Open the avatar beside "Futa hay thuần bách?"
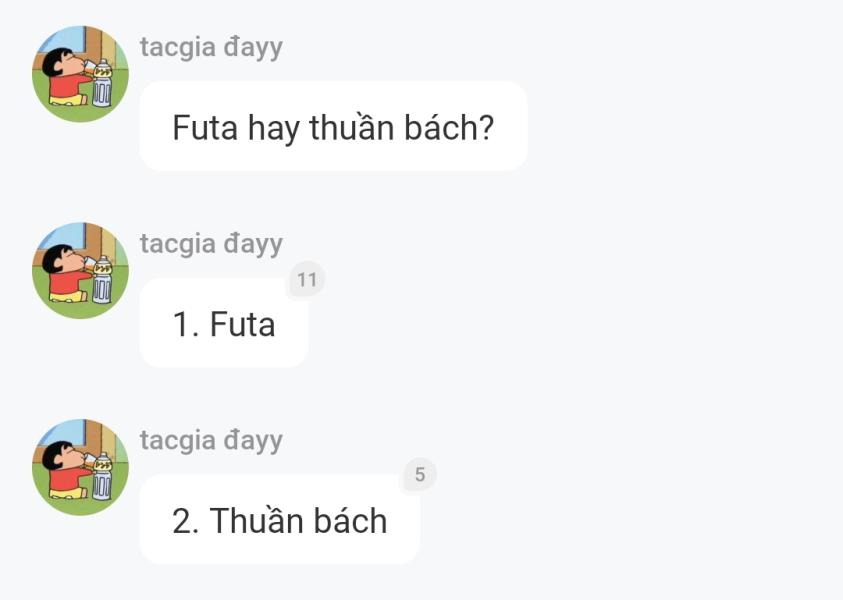This screenshot has height=600, width=843. coord(81,74)
